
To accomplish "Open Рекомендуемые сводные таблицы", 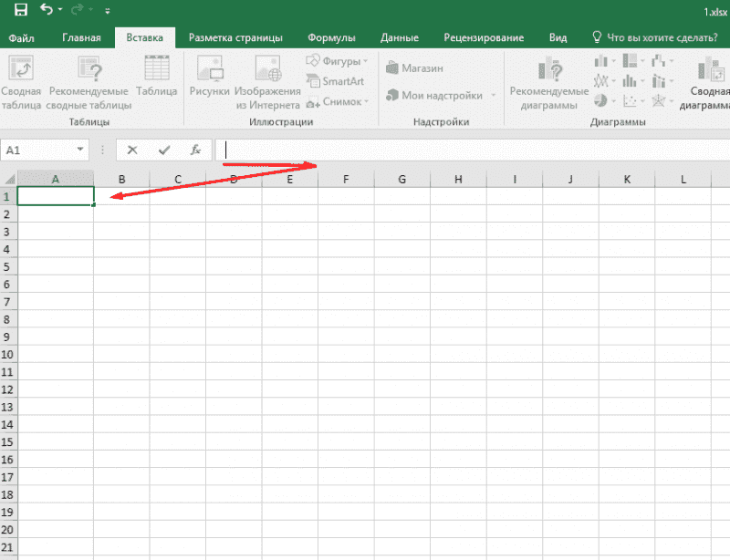I will click(90, 81).
